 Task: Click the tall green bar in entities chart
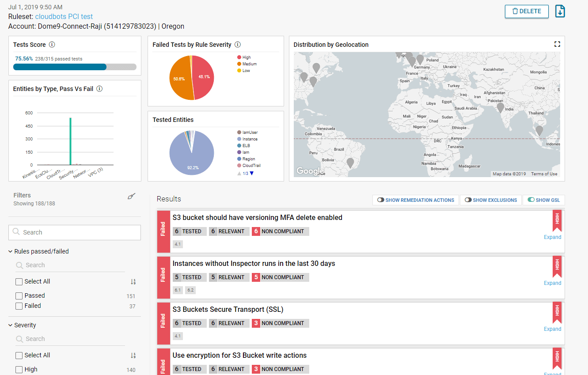[70, 141]
